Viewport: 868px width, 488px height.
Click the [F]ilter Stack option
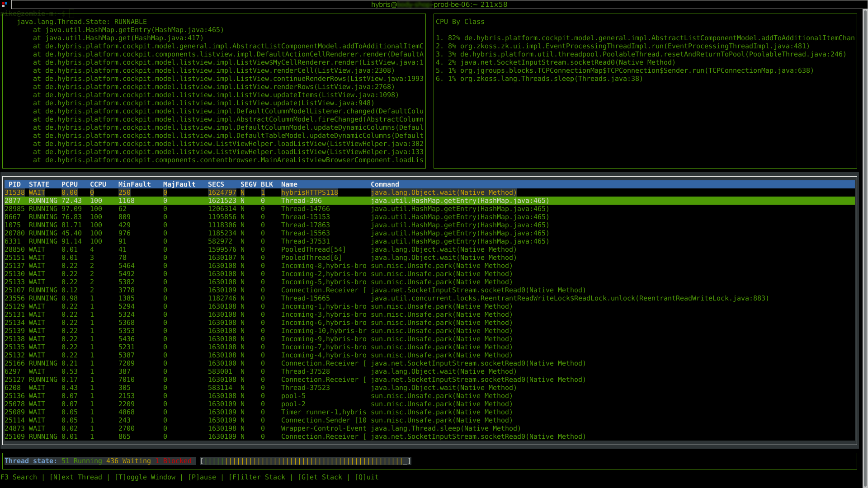(257, 477)
